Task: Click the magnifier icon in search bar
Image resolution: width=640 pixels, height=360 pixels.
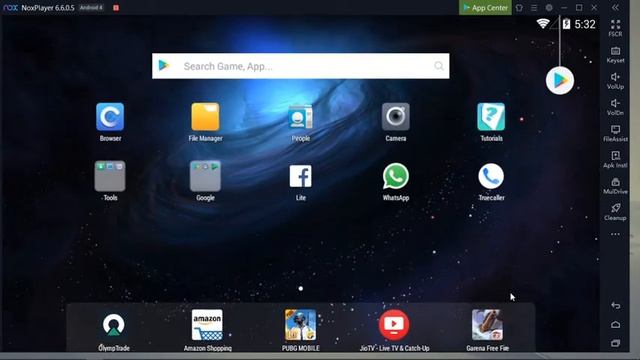Action: 439,66
